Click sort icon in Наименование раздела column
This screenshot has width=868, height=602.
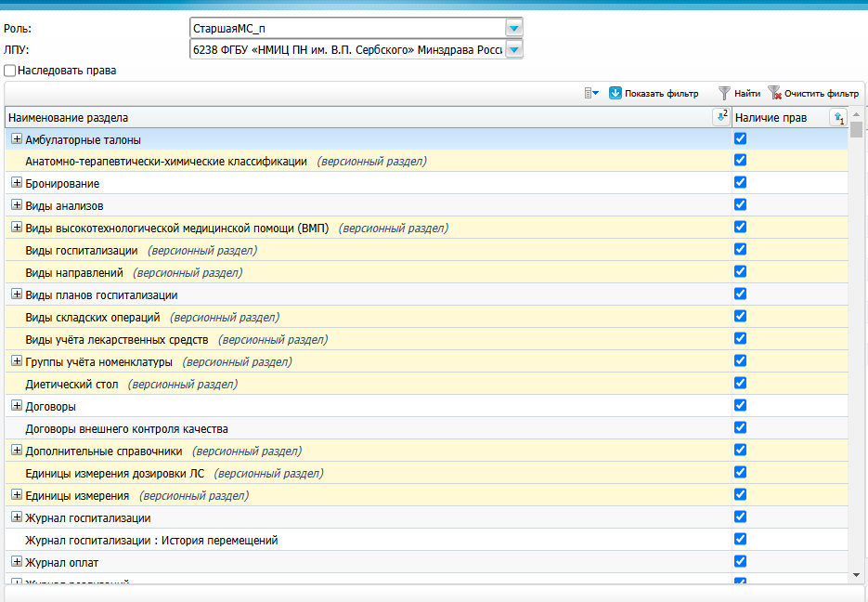point(720,117)
